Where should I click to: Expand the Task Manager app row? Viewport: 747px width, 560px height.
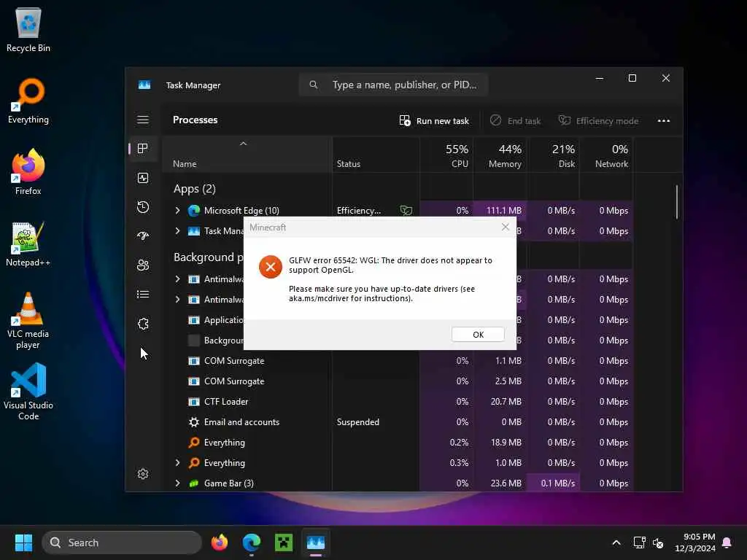pos(178,231)
